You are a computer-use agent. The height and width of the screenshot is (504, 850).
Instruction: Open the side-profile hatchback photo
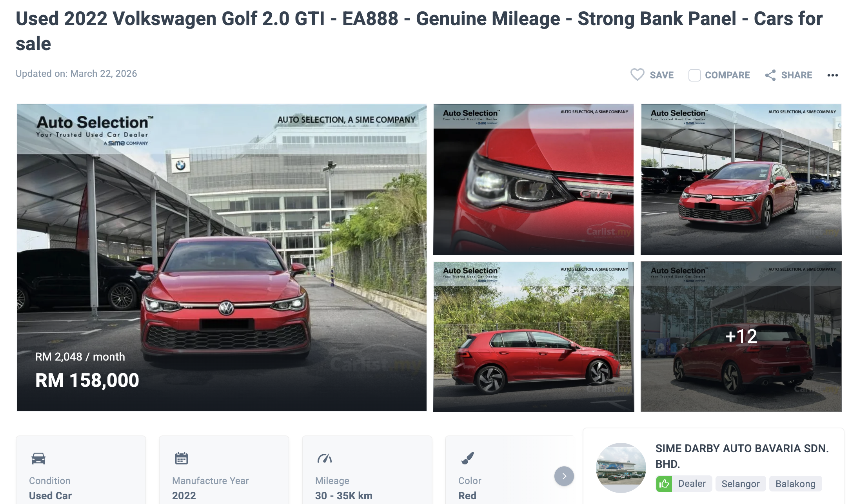tap(534, 337)
